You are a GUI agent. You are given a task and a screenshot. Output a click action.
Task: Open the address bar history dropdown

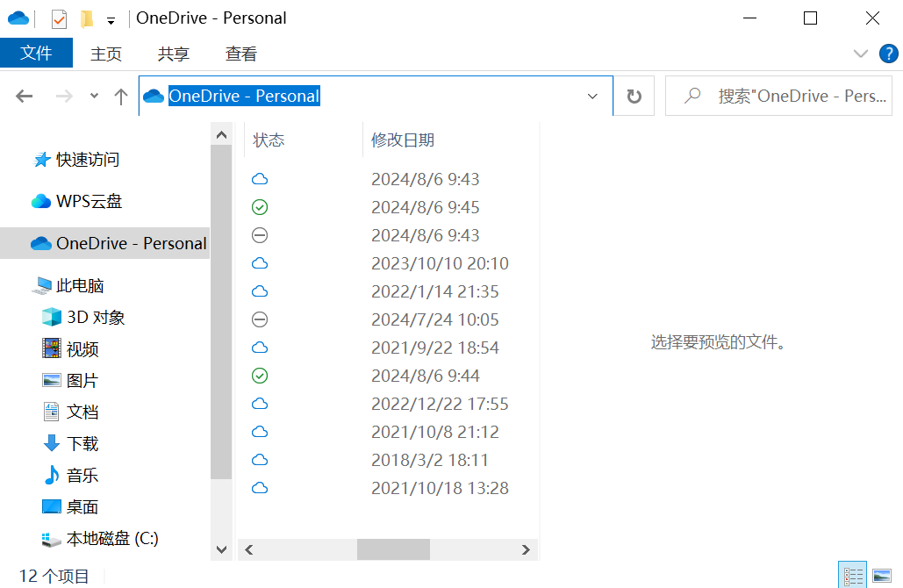click(x=592, y=96)
